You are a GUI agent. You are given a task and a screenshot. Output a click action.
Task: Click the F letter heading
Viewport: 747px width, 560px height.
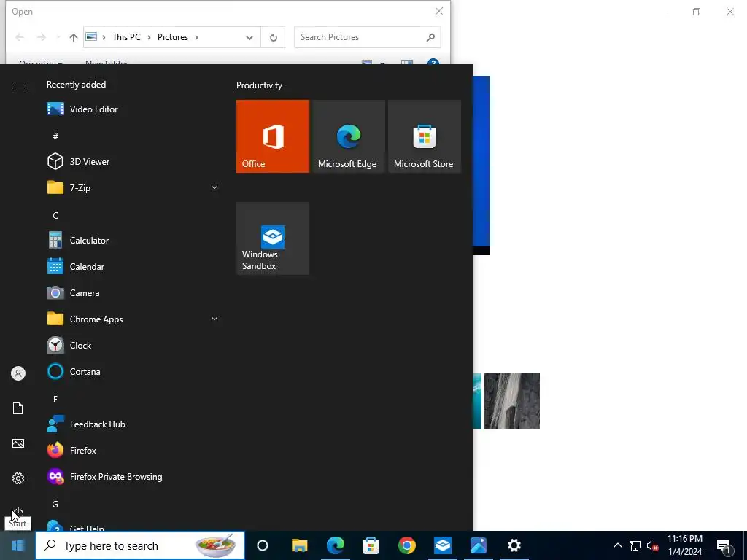pyautogui.click(x=55, y=399)
